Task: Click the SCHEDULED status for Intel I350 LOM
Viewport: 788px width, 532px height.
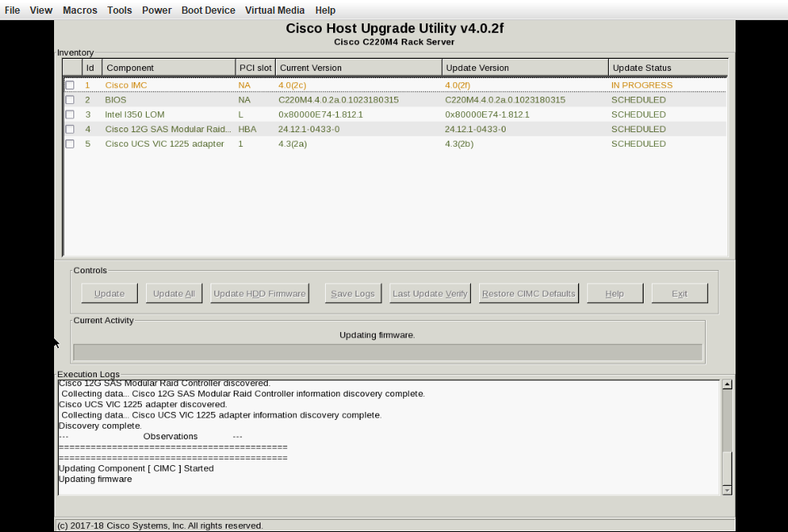Action: pyautogui.click(x=638, y=114)
